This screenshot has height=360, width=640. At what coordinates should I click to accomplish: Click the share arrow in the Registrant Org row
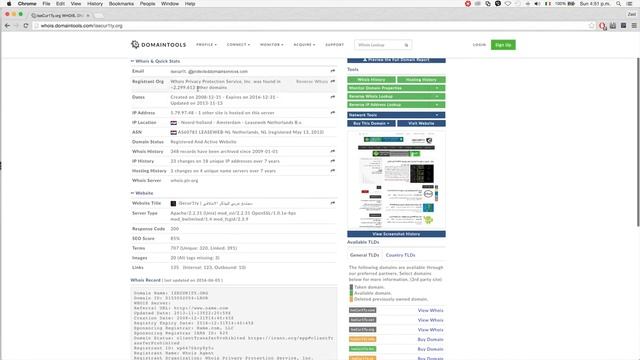(333, 82)
